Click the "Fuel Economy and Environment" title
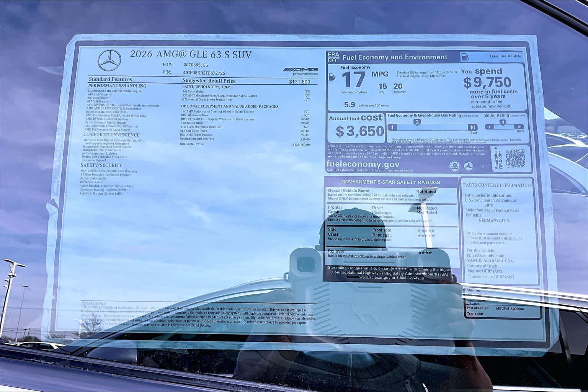 click(x=395, y=57)
